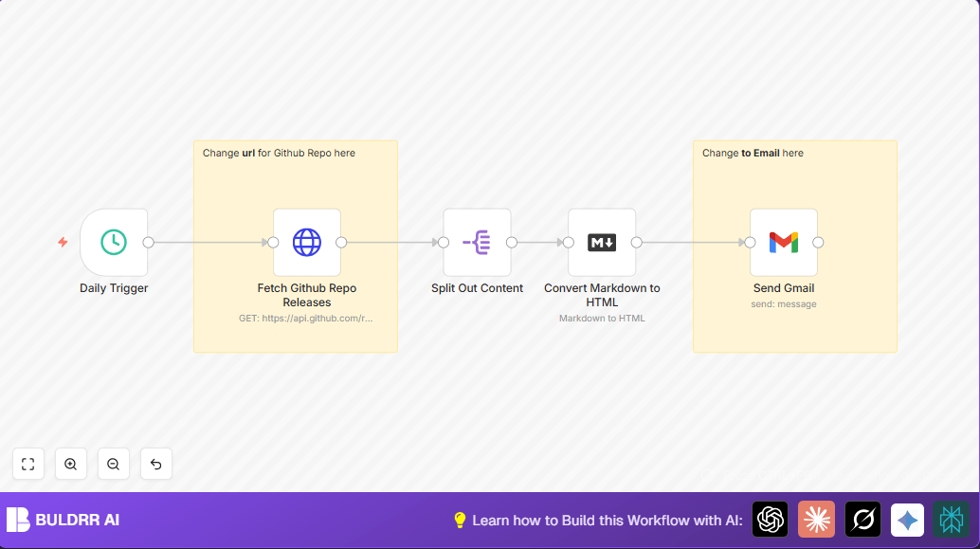Screen dimensions: 980x549
Task: Click the 'Fetch Github Repo Releases' label
Action: tap(307, 295)
